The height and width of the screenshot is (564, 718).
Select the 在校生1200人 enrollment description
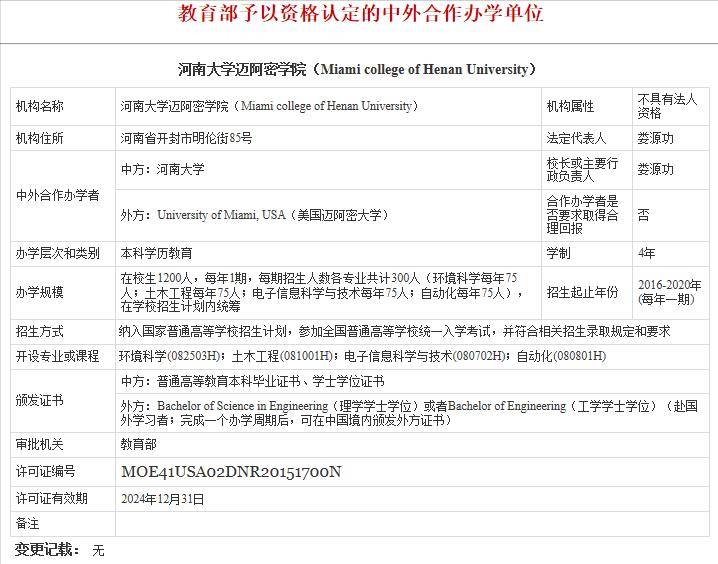tap(321, 292)
